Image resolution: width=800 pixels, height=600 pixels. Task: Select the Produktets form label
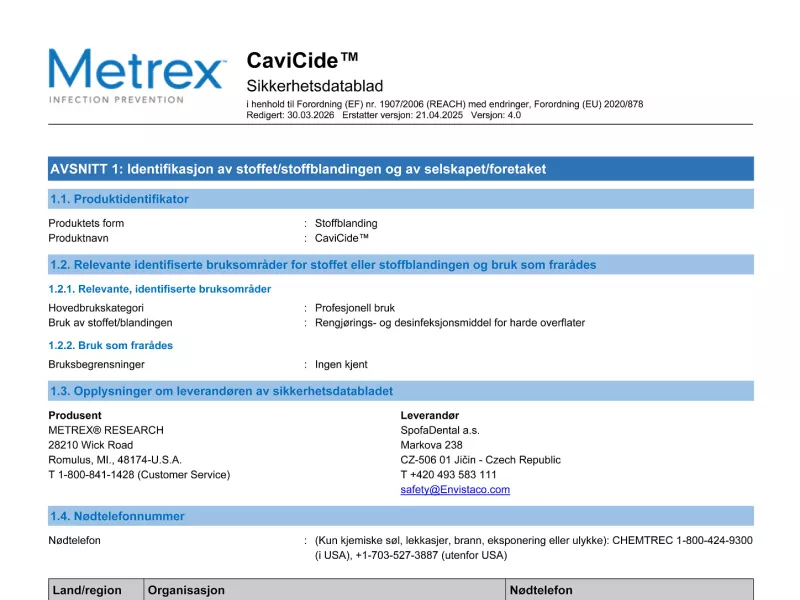click(x=86, y=223)
